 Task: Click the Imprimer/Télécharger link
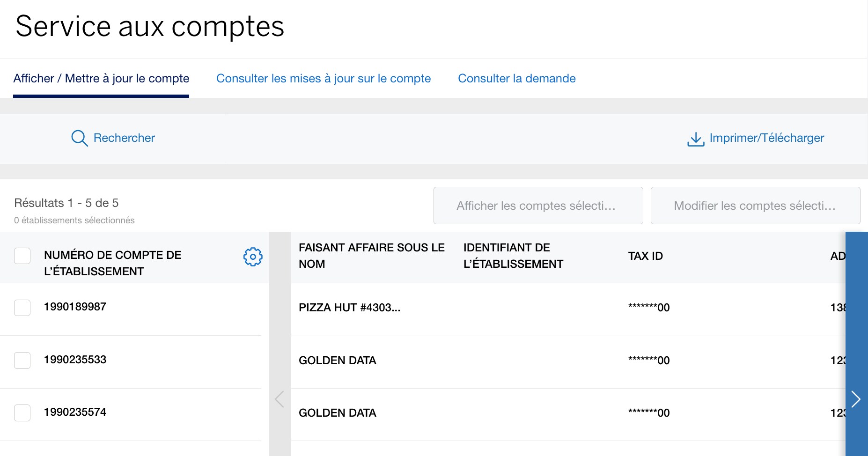click(x=766, y=138)
